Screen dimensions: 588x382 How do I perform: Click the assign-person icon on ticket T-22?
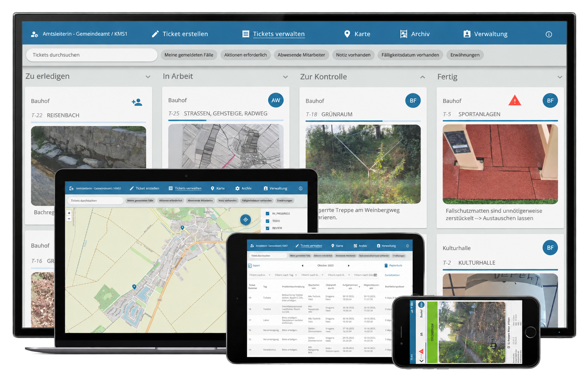point(137,102)
